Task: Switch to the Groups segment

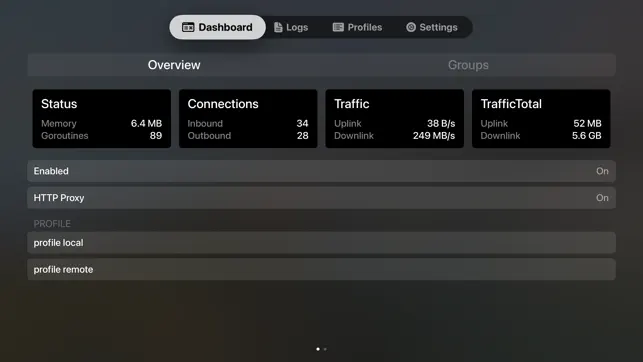Action: tap(468, 65)
